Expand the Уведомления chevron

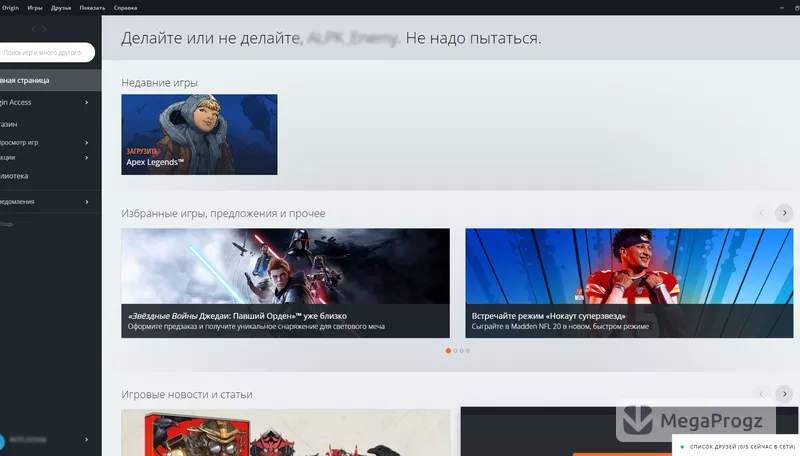[x=87, y=201]
